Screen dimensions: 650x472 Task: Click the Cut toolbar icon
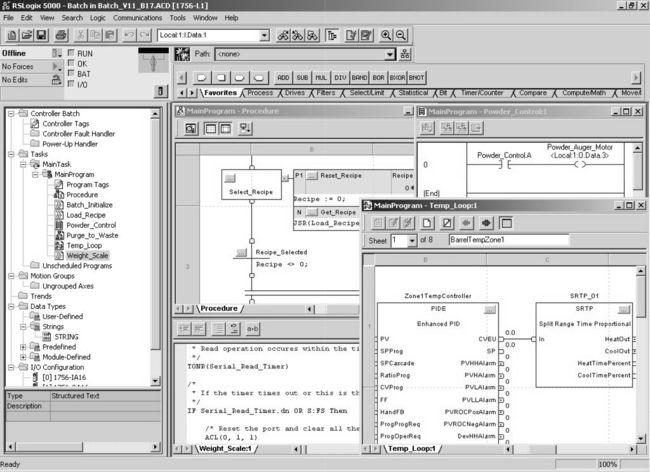80,35
